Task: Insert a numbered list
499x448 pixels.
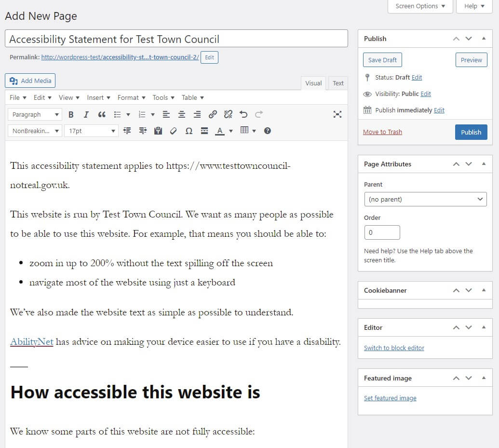Action: [142, 114]
